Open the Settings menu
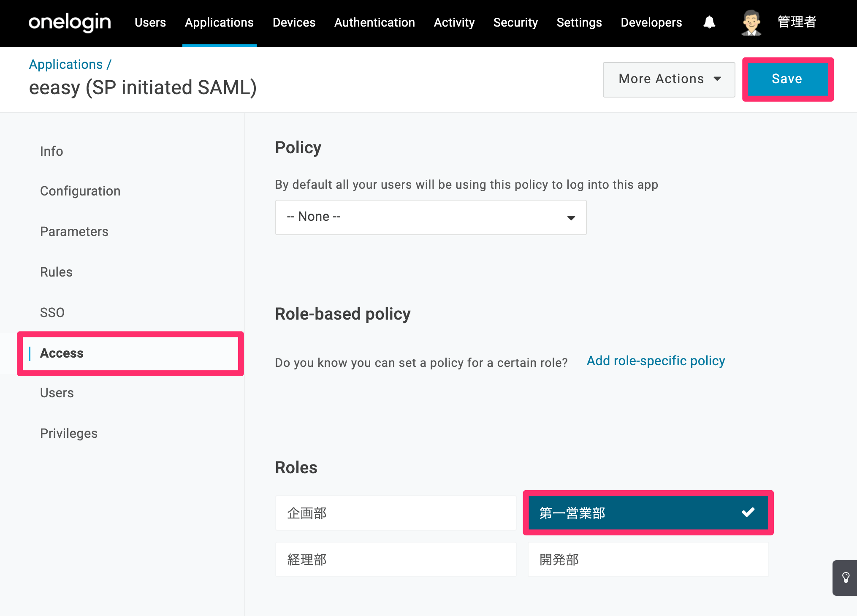 [x=579, y=22]
